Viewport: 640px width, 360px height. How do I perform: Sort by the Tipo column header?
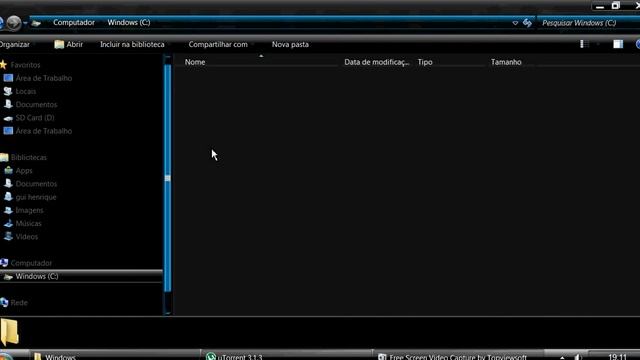(x=425, y=62)
